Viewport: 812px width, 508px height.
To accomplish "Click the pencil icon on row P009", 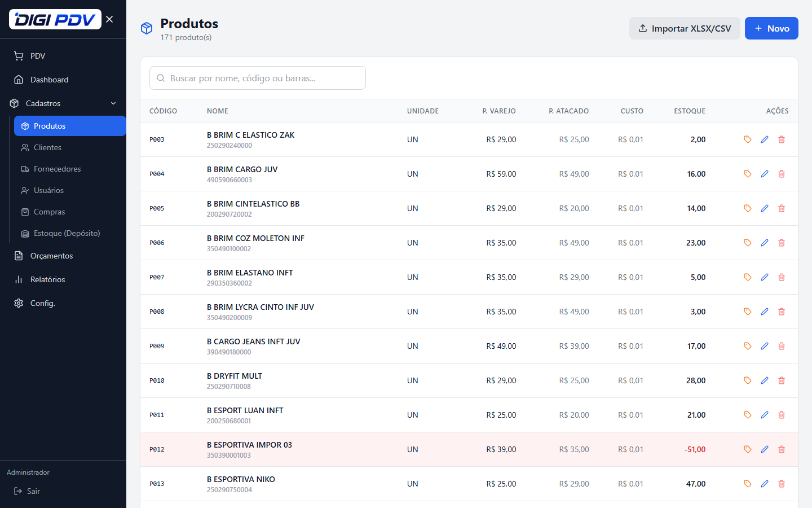I will (x=765, y=346).
